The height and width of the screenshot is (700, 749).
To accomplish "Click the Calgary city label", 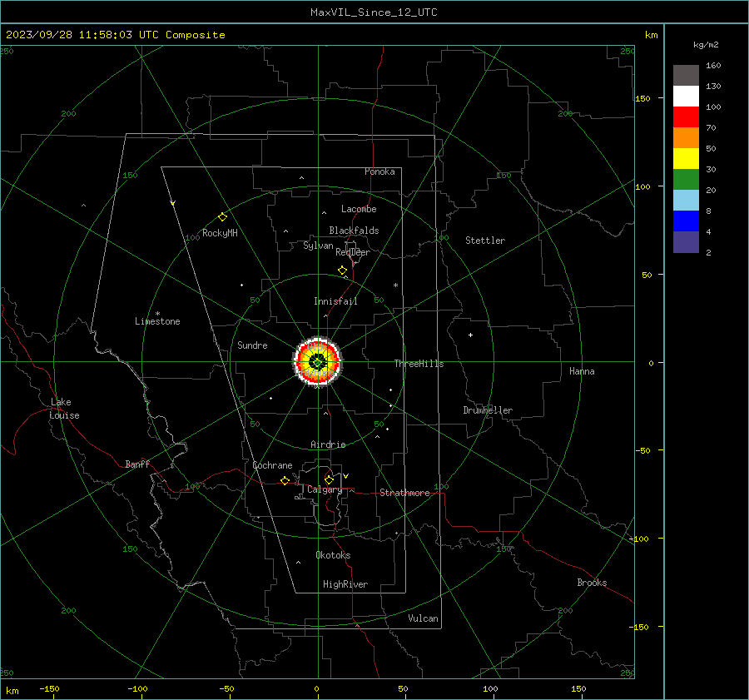I will pos(325,489).
